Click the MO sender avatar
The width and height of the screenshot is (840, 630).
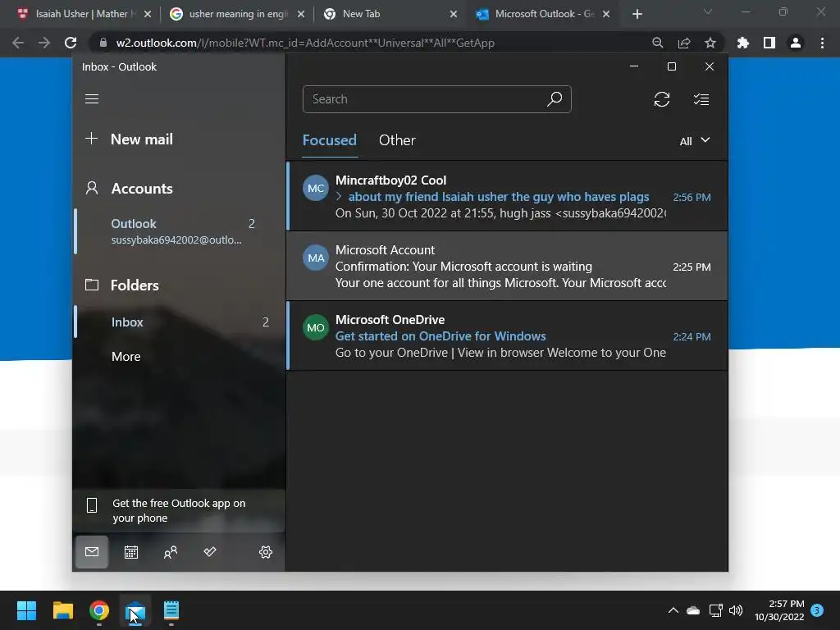click(x=316, y=327)
